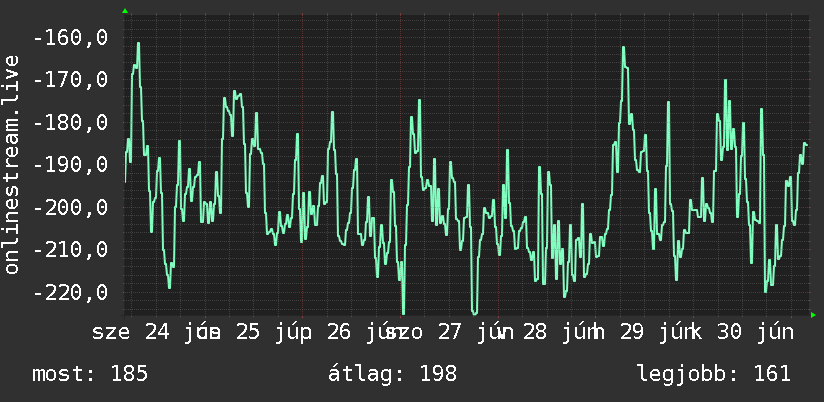
Task: Select the -220,0 y-axis label
Action: click(70, 292)
